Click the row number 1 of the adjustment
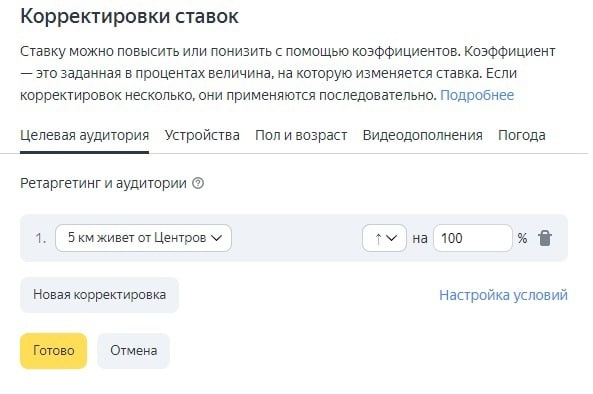 point(40,238)
